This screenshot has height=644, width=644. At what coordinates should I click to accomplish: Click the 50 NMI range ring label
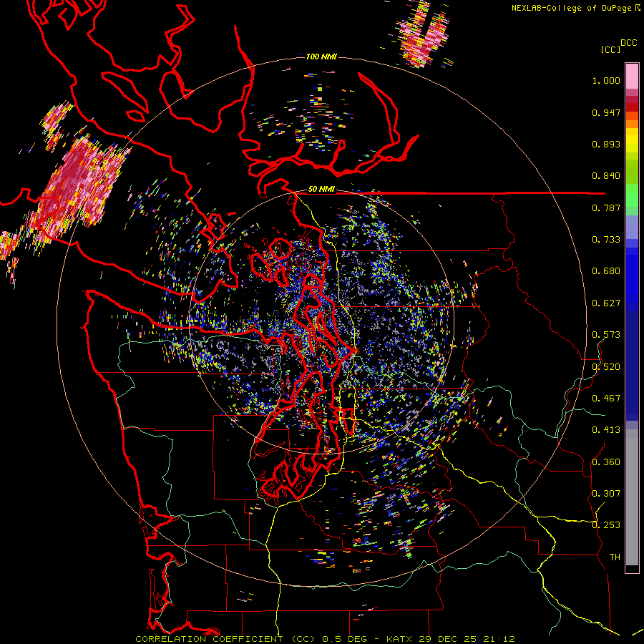321,190
